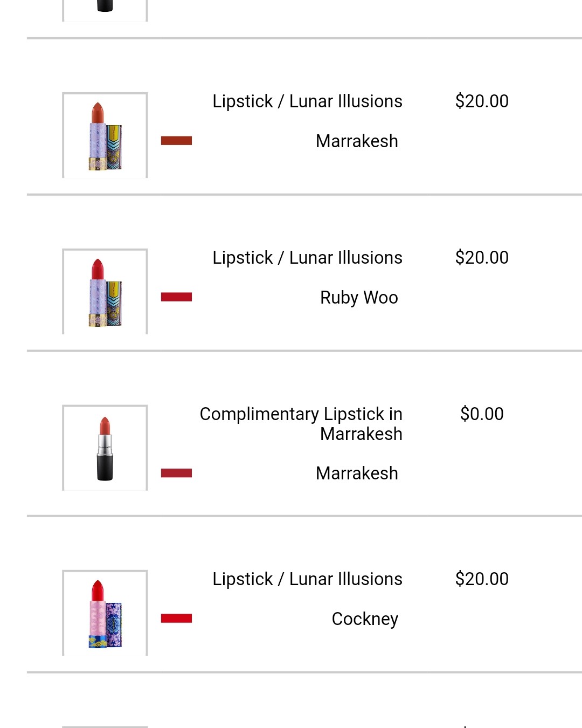This screenshot has height=728, width=582.
Task: Tap the $0.00 complimentary price
Action: (x=482, y=414)
